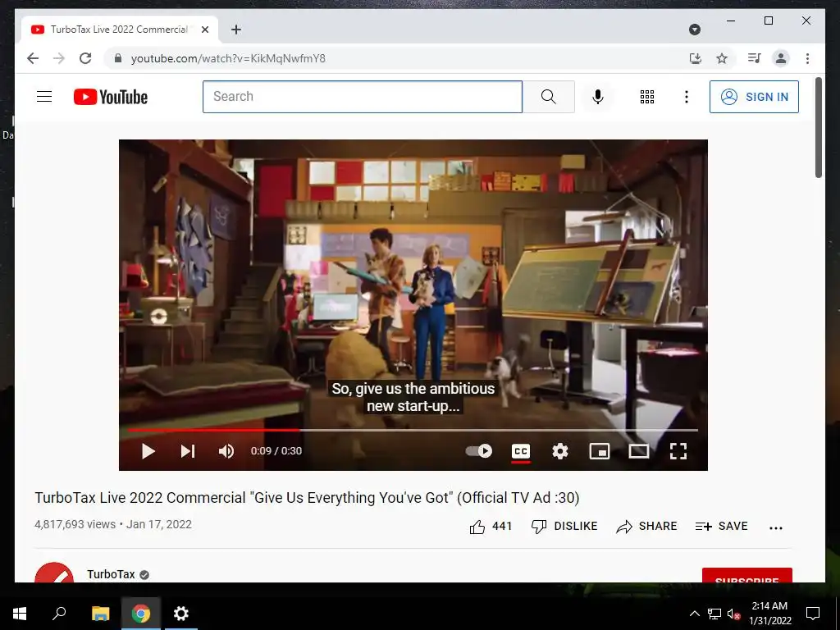Click the SIGN IN button
Viewport: 840px width, 630px height.
[754, 97]
